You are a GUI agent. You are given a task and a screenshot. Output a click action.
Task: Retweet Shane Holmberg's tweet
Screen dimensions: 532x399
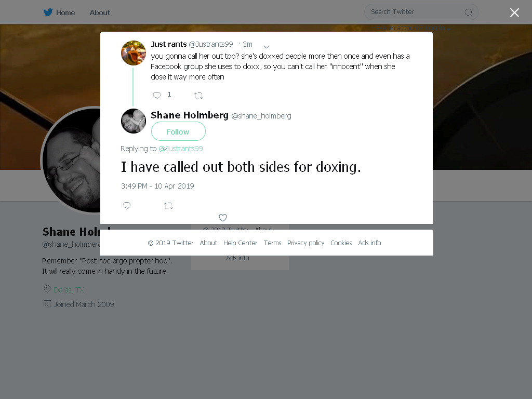(169, 206)
